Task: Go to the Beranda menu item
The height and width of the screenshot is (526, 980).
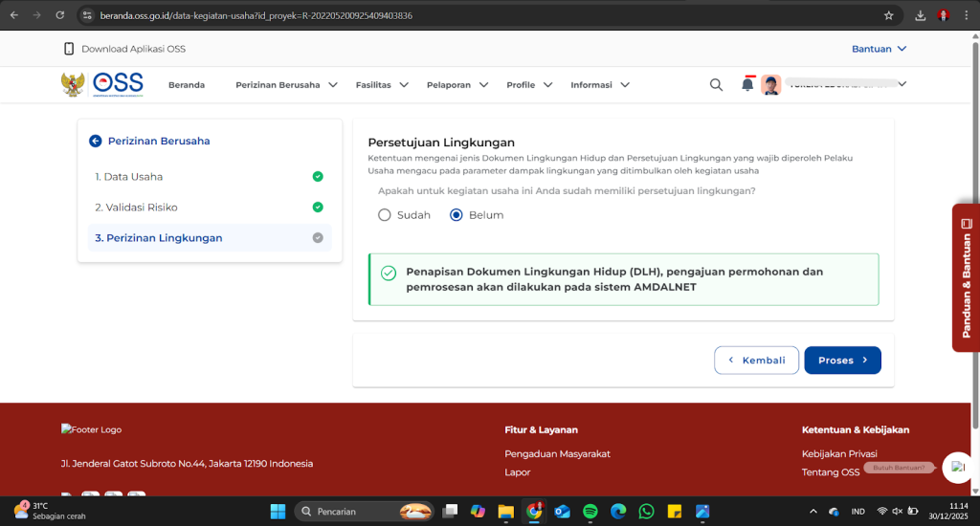Action: [x=187, y=85]
